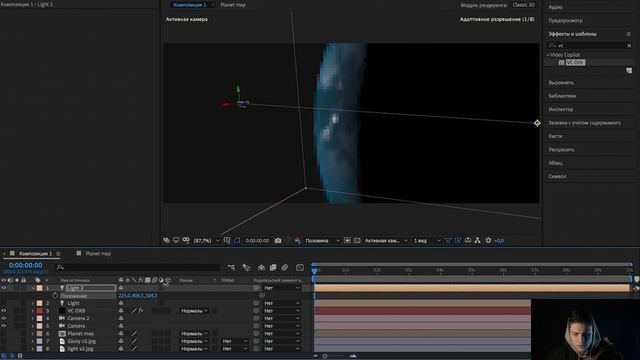Screen dimensions: 640x360
Task: Click the fx switch on VC ORB layer
Action: pos(141,311)
